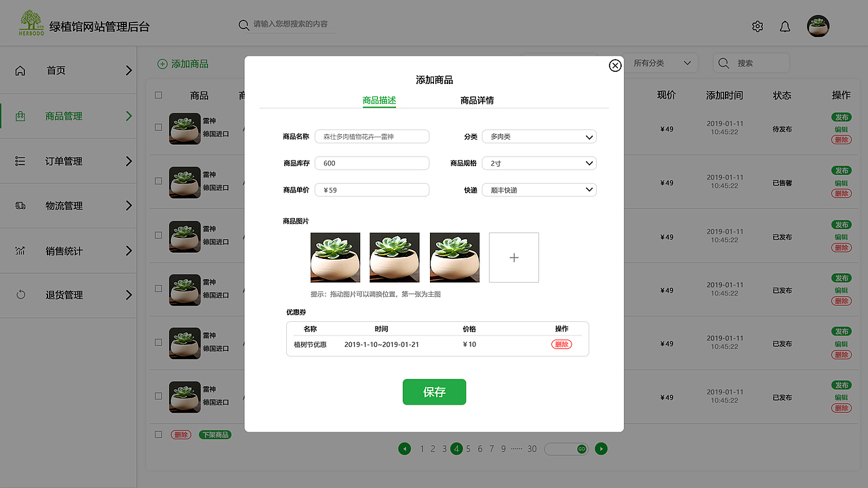Screen dimensions: 868x488
Task: Open the 销售统计 statistics section
Action: pos(20,250)
